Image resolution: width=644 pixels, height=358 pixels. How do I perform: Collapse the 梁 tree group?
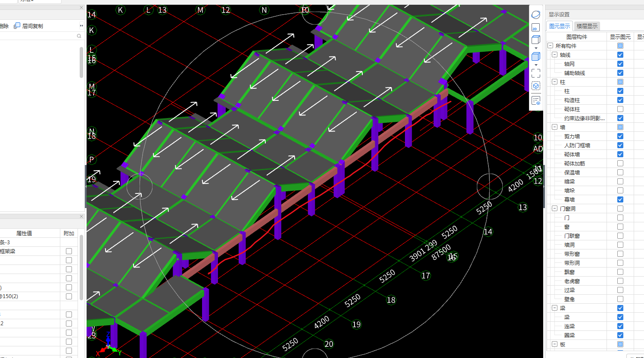(555, 308)
